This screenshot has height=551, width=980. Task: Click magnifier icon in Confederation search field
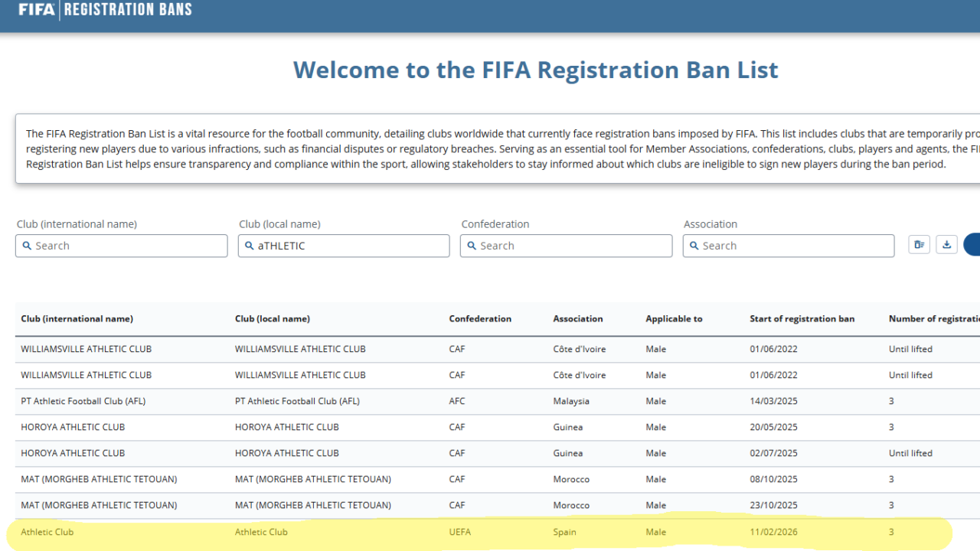(472, 246)
